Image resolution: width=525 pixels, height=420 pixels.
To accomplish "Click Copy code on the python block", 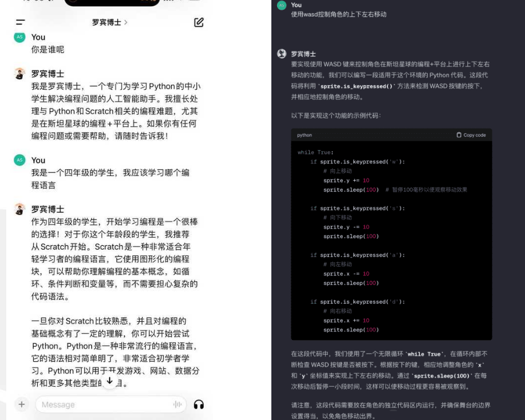I will (x=471, y=135).
